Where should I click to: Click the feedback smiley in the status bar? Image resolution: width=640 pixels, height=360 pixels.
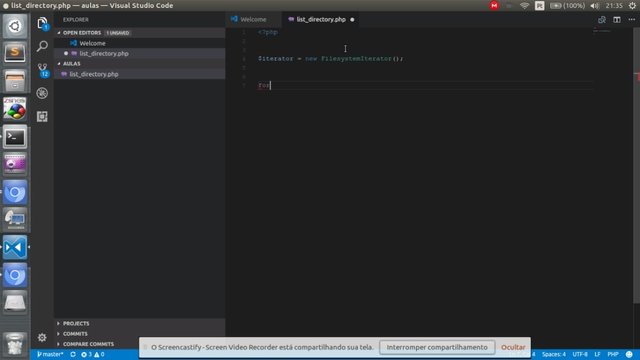pos(629,354)
